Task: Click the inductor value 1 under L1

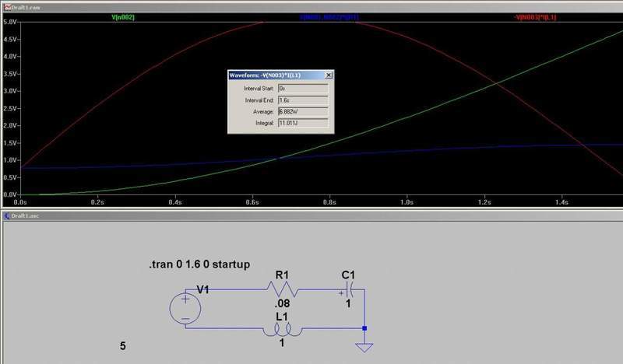Action: (x=282, y=342)
